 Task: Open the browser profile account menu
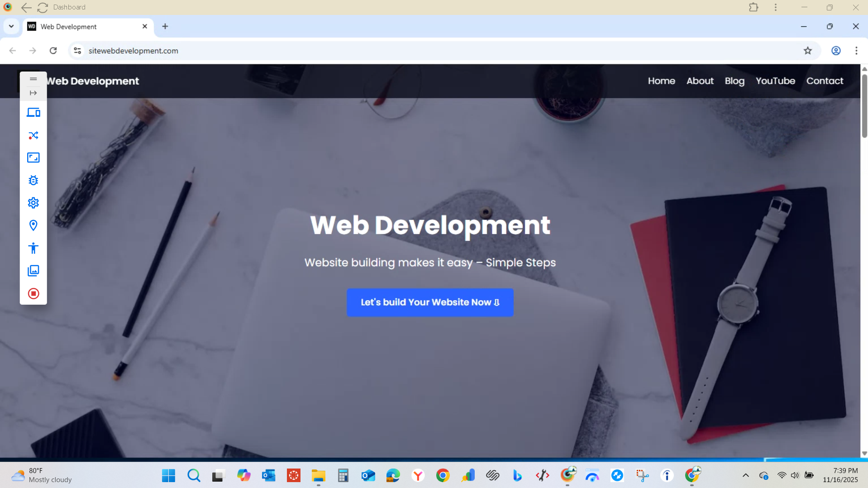tap(836, 50)
